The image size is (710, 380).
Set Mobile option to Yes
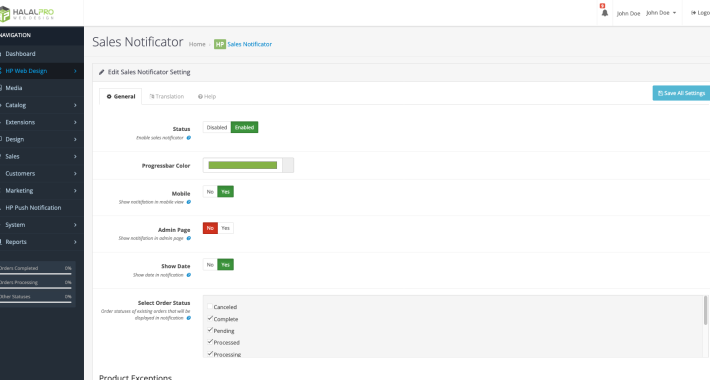pos(225,192)
